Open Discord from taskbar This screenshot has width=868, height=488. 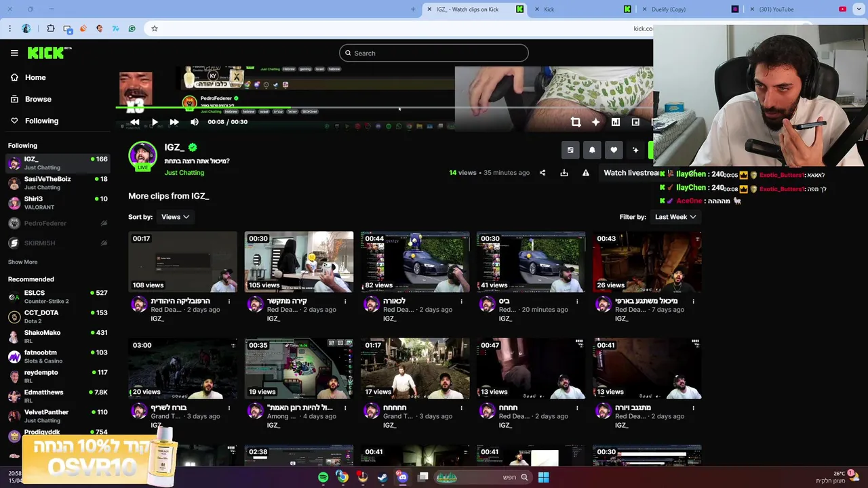click(x=403, y=477)
